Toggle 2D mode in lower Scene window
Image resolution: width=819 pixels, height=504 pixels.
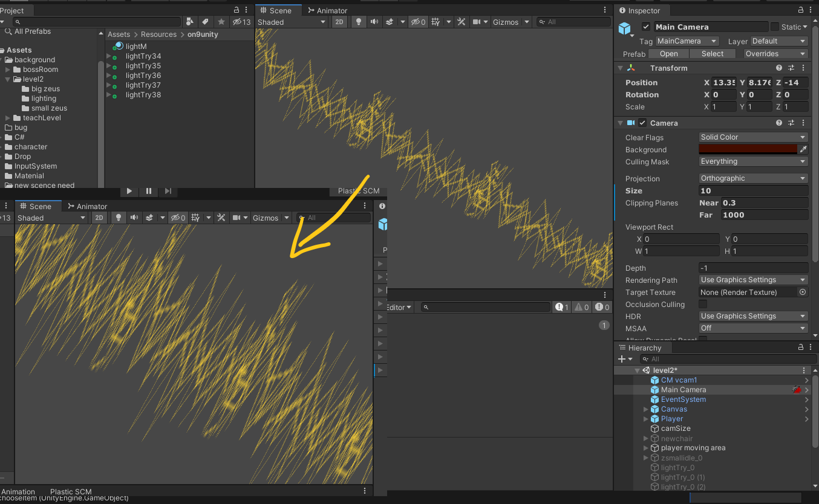99,218
